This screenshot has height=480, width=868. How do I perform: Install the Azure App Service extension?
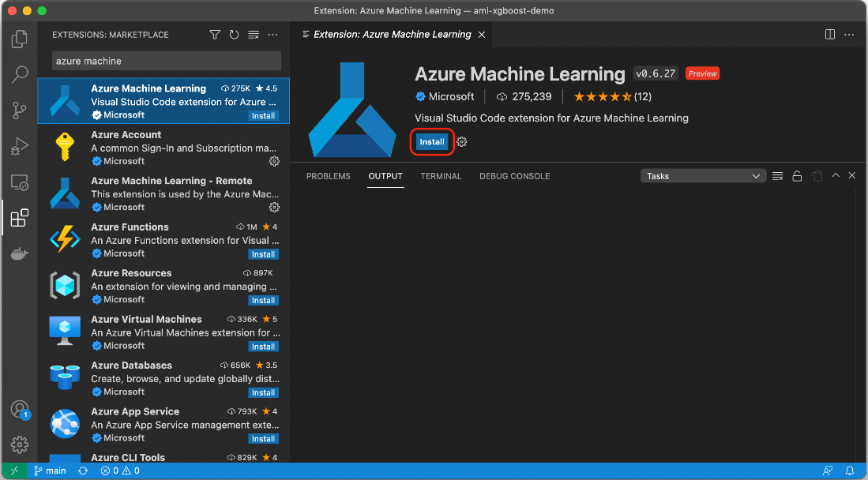(x=264, y=438)
